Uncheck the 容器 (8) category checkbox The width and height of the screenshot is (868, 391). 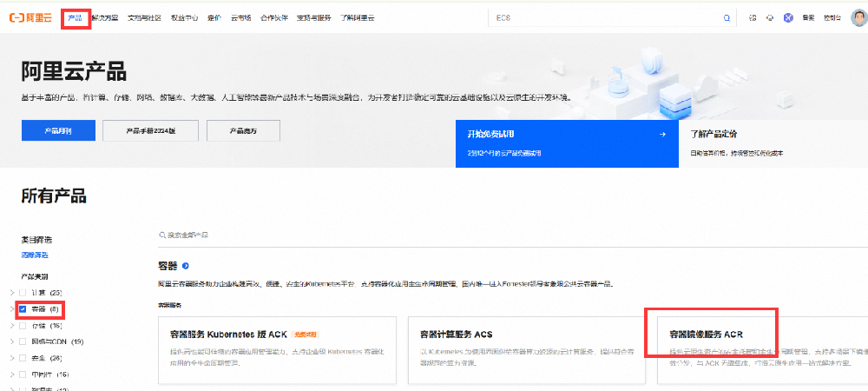(x=23, y=309)
